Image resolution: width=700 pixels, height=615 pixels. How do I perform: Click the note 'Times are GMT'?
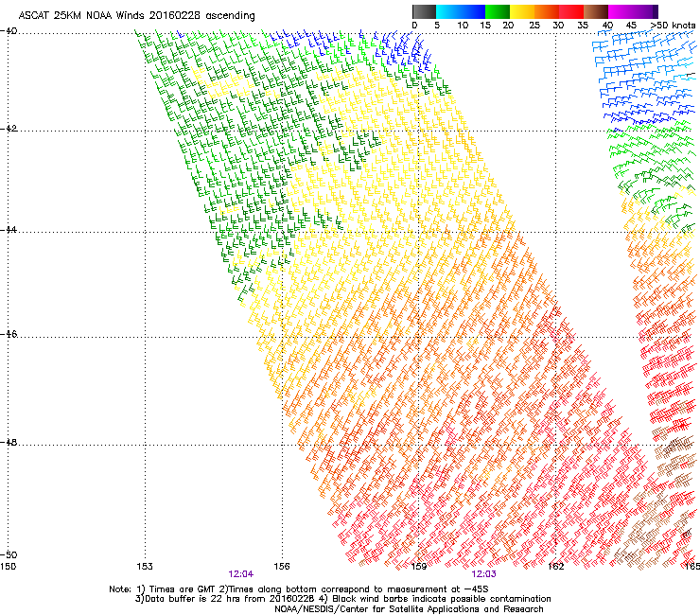184,589
